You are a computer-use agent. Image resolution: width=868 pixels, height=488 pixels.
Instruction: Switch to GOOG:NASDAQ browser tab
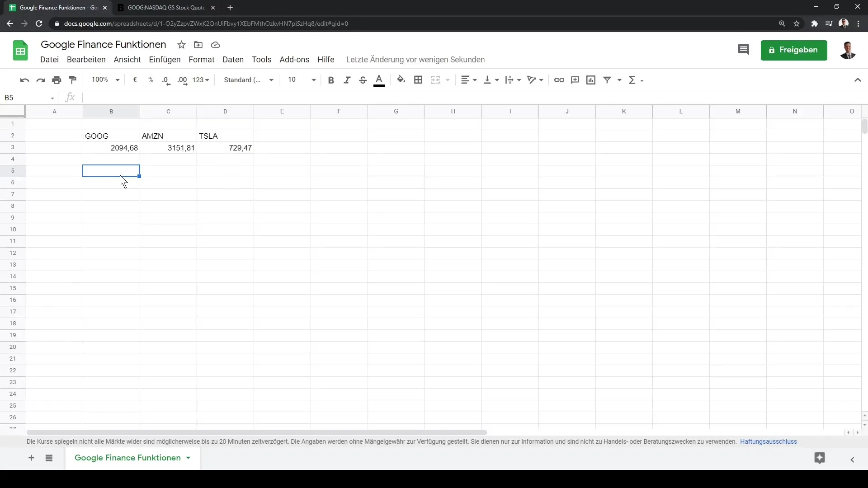coord(165,8)
